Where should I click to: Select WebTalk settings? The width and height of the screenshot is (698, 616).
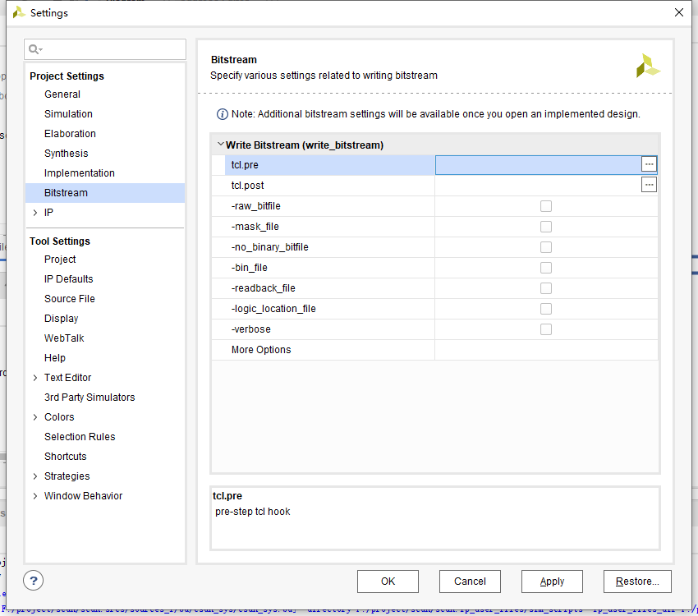(x=64, y=338)
